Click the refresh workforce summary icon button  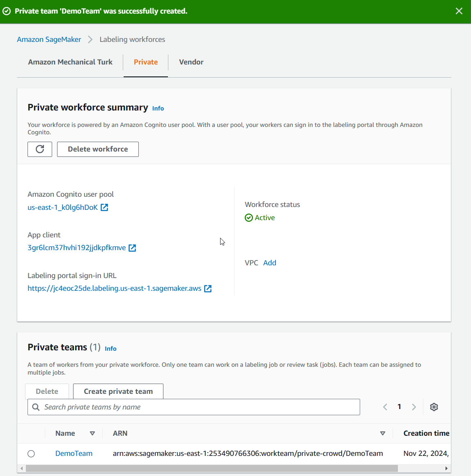[x=40, y=149]
